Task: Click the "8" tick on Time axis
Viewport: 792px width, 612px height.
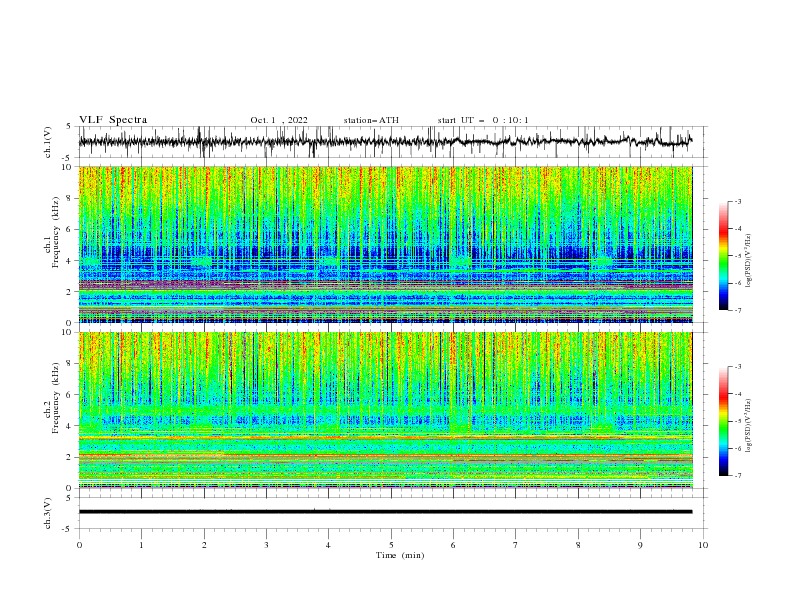Action: [578, 545]
